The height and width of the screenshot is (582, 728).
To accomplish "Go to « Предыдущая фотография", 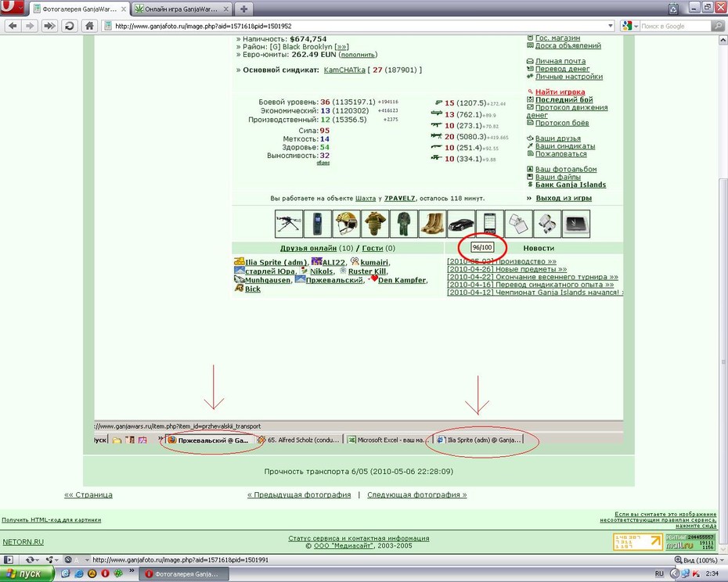I will click(x=299, y=494).
